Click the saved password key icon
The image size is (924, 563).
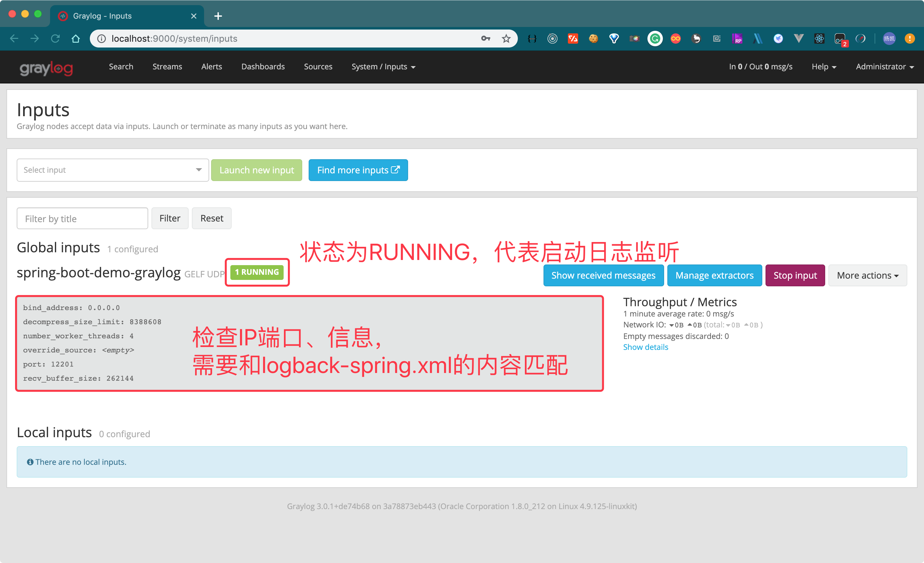click(x=486, y=39)
